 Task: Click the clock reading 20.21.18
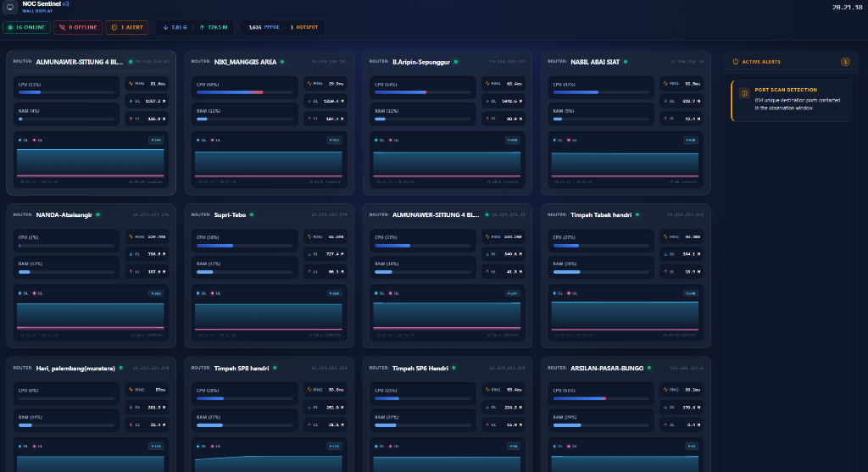[847, 7]
